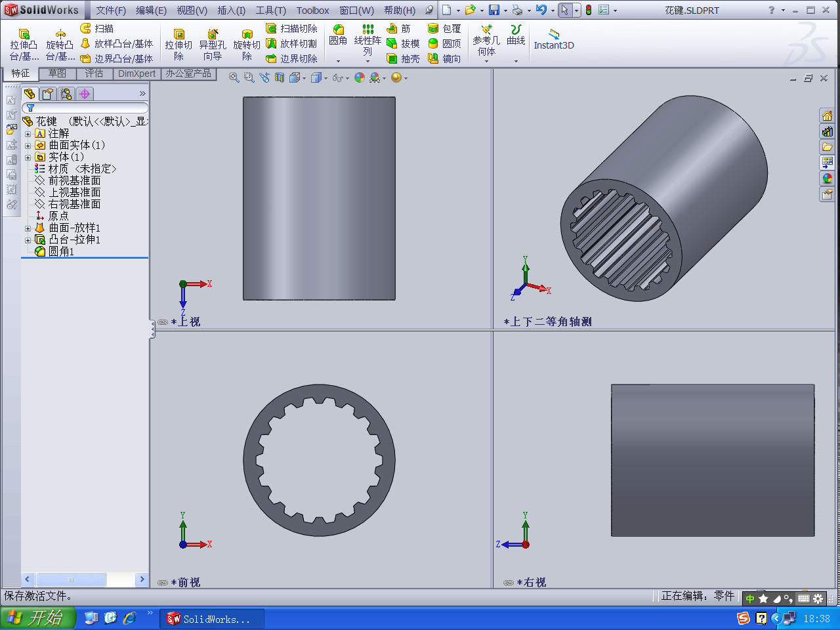Toggle the 中 input method indicator
The image size is (840, 630).
(x=749, y=598)
